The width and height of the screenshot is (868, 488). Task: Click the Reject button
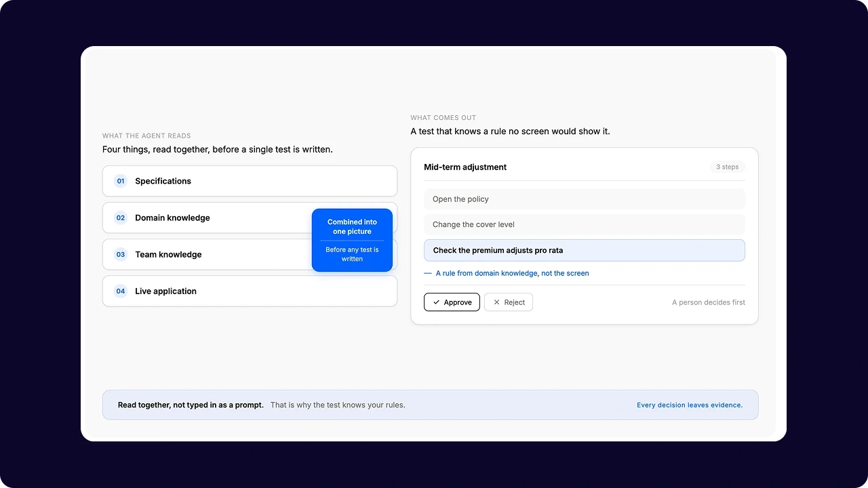click(x=509, y=302)
